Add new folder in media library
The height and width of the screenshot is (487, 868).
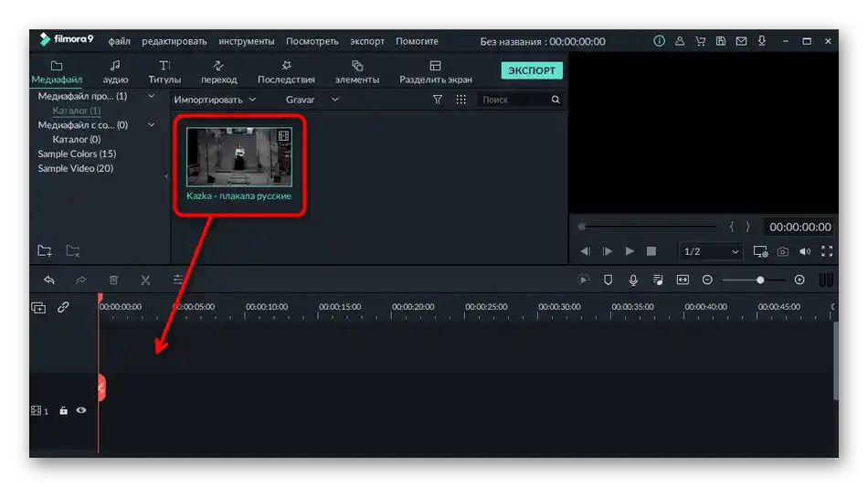tap(44, 250)
